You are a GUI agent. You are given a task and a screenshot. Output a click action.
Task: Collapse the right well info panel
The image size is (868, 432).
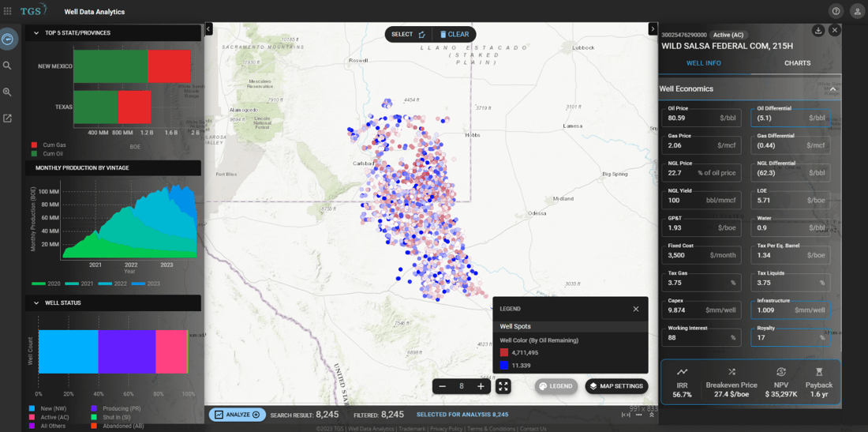[653, 29]
